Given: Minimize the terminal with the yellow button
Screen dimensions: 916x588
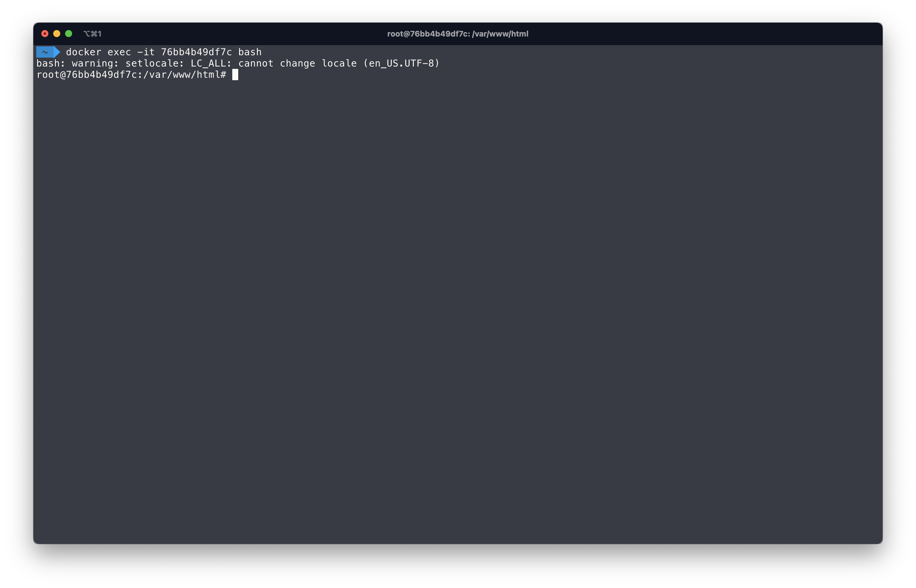Looking at the screenshot, I should click(56, 34).
